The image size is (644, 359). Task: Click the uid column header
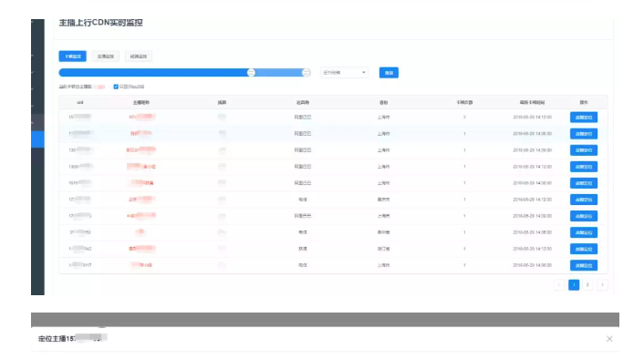pos(80,102)
